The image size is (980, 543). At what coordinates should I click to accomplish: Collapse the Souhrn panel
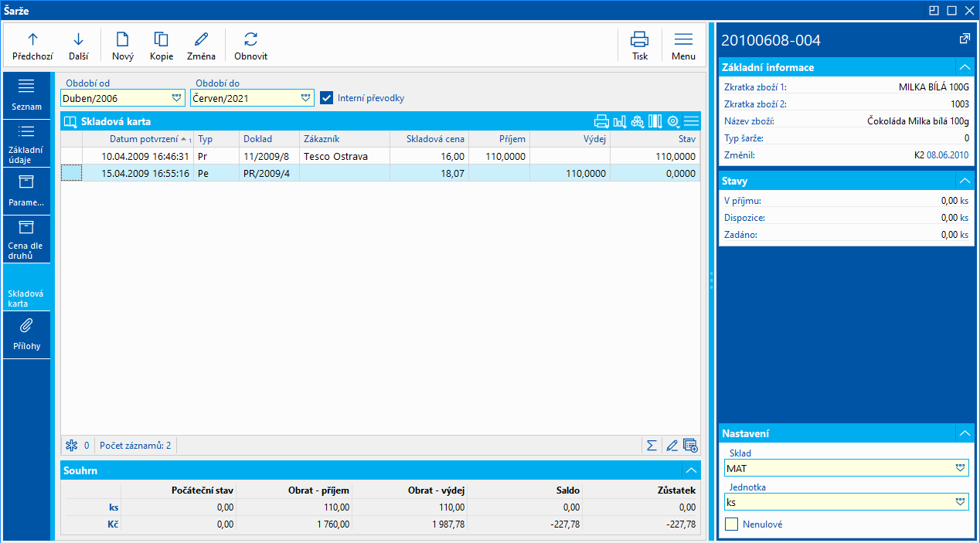click(x=690, y=470)
